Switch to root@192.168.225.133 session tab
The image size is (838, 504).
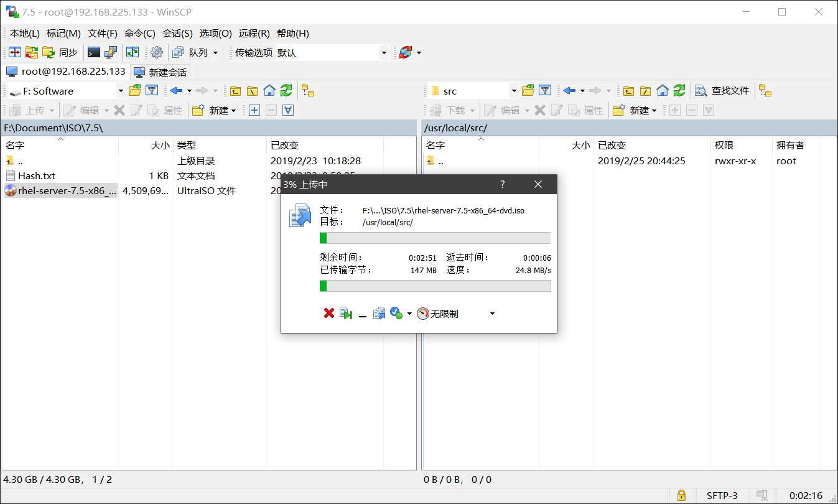(x=65, y=72)
